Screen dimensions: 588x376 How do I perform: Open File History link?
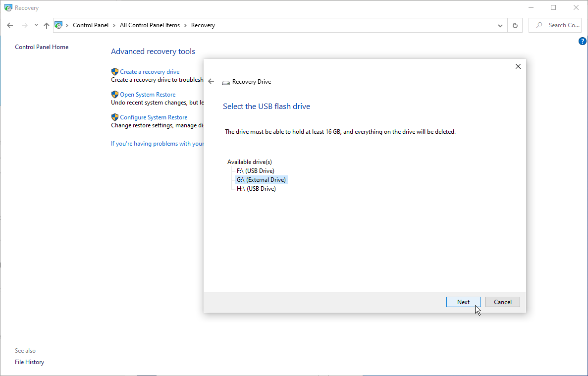pos(29,362)
